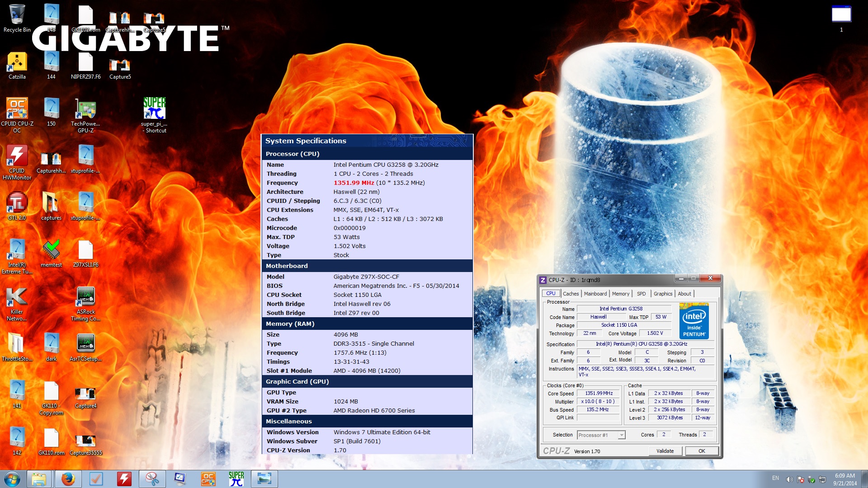Open the AsrTCSetup desktop icon
Screen dimensions: 868x488
coord(85,347)
